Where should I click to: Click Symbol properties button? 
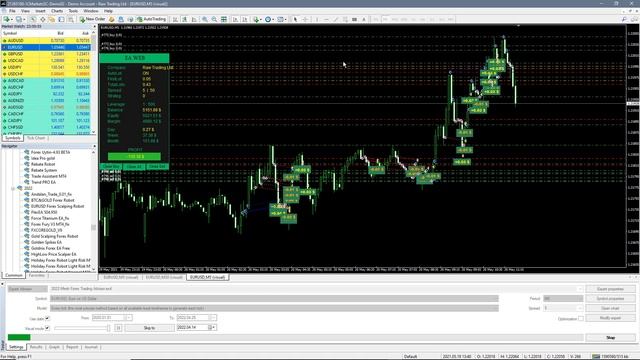610,299
